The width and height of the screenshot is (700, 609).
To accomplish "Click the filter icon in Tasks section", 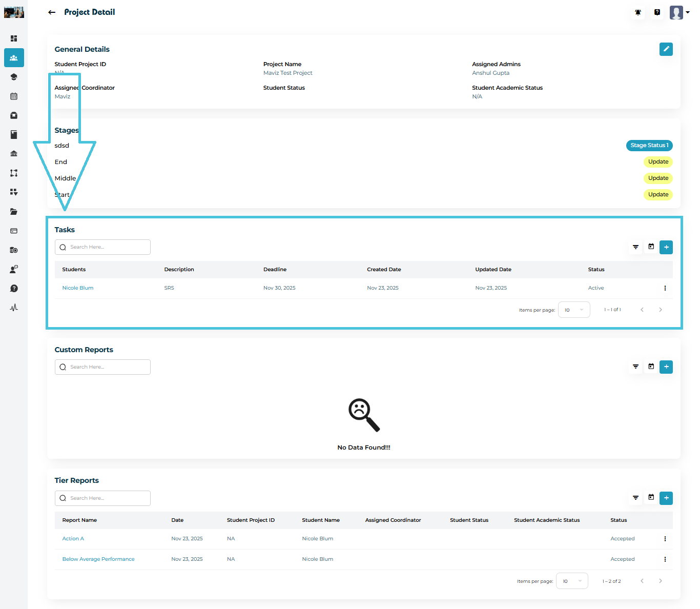I will (635, 247).
